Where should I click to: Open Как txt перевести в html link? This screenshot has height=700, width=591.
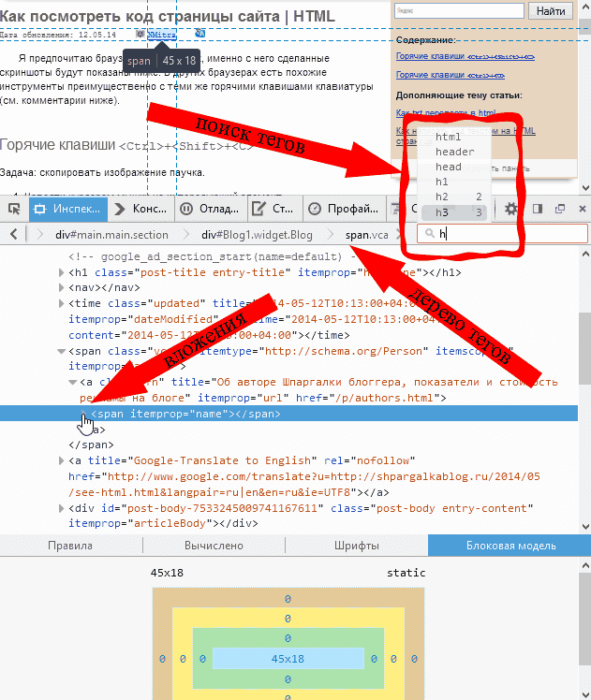[x=446, y=113]
